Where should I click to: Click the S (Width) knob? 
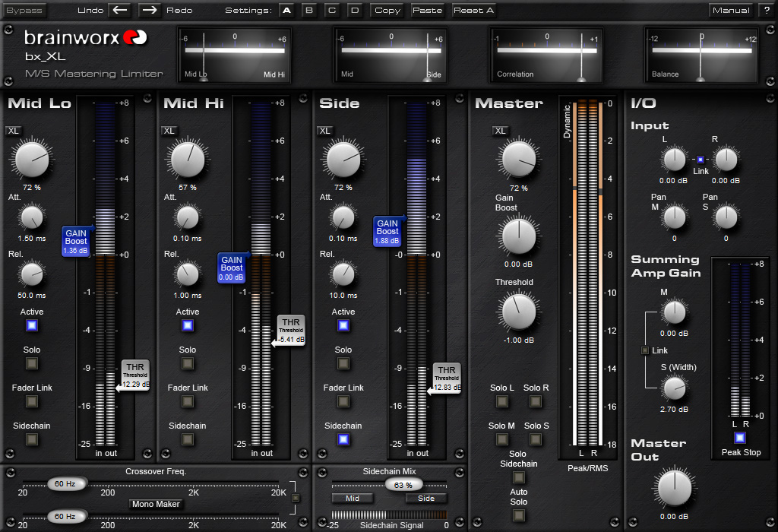tap(675, 388)
